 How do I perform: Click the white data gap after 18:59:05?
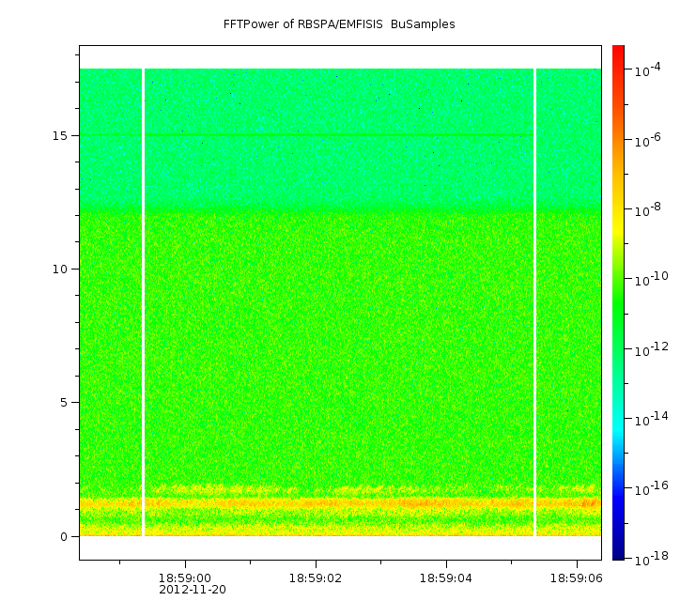click(534, 302)
